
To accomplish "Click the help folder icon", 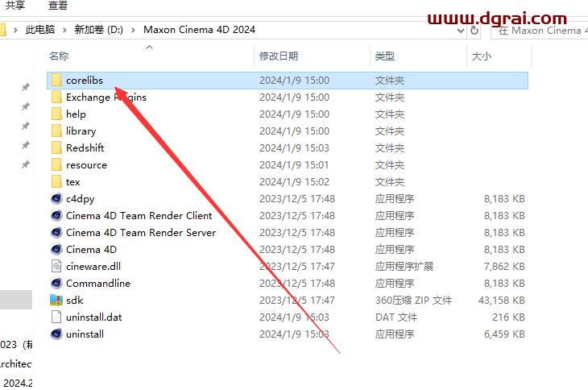I will click(56, 114).
